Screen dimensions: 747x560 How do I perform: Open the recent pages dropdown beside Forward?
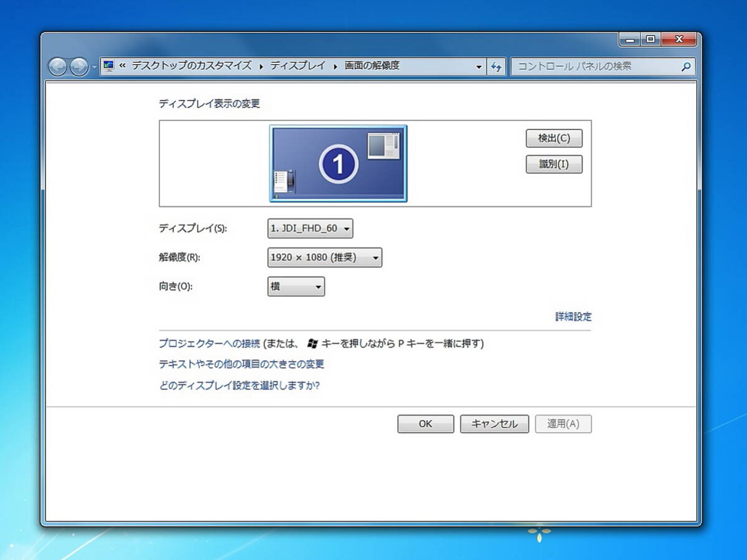tap(94, 67)
